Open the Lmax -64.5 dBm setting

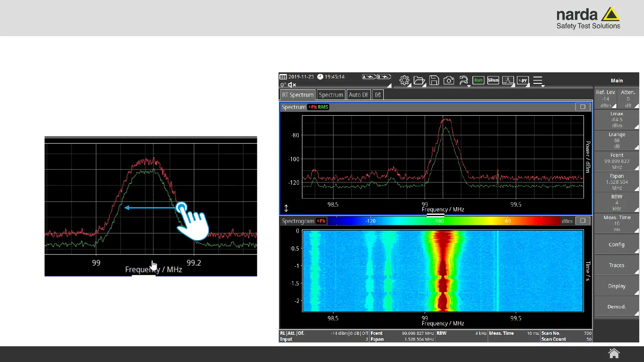tap(617, 120)
